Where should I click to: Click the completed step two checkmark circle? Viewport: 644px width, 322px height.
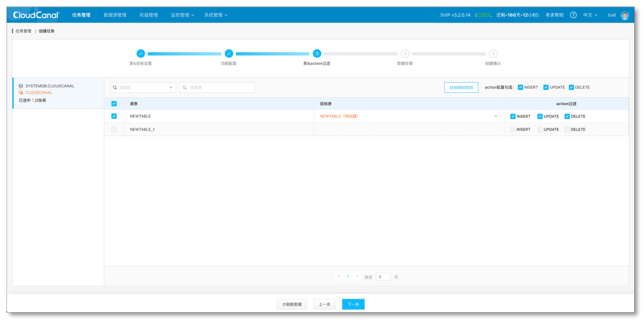click(229, 54)
